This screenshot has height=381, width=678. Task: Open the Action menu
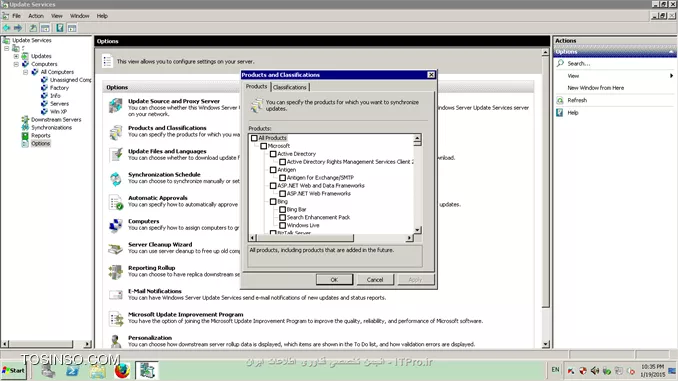pos(36,16)
